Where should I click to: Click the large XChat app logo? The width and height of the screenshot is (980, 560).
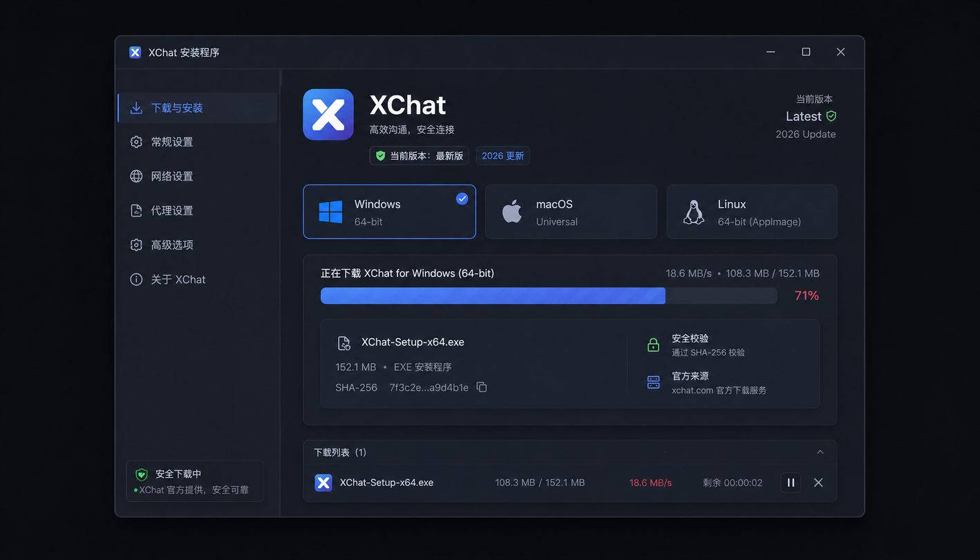(x=328, y=115)
